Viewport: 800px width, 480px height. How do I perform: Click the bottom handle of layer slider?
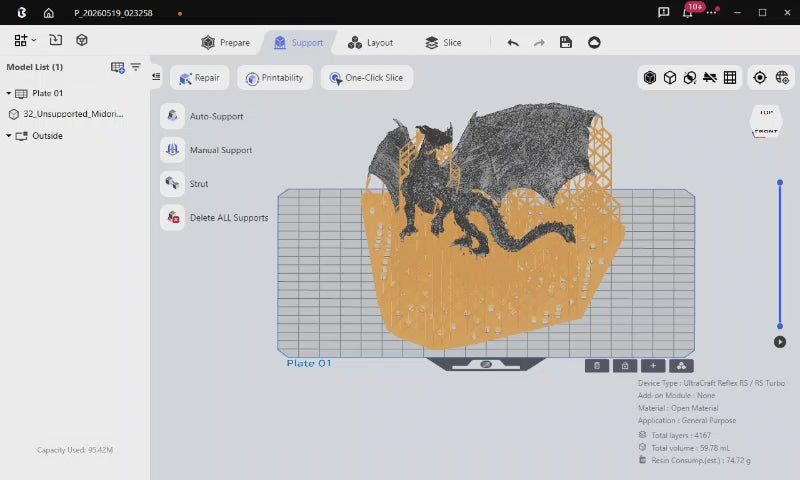point(780,326)
